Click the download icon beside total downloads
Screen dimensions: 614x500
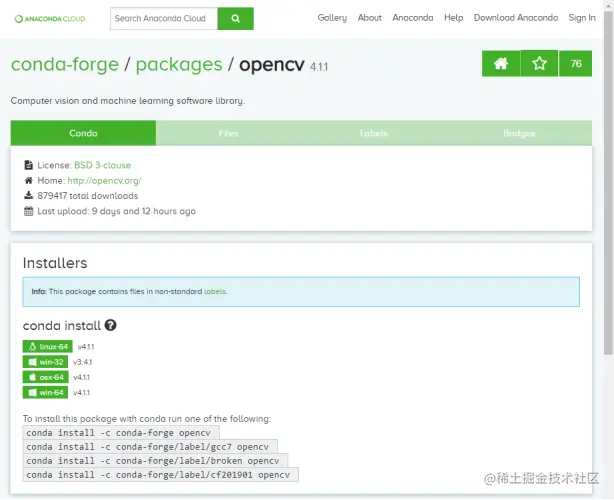pos(29,195)
